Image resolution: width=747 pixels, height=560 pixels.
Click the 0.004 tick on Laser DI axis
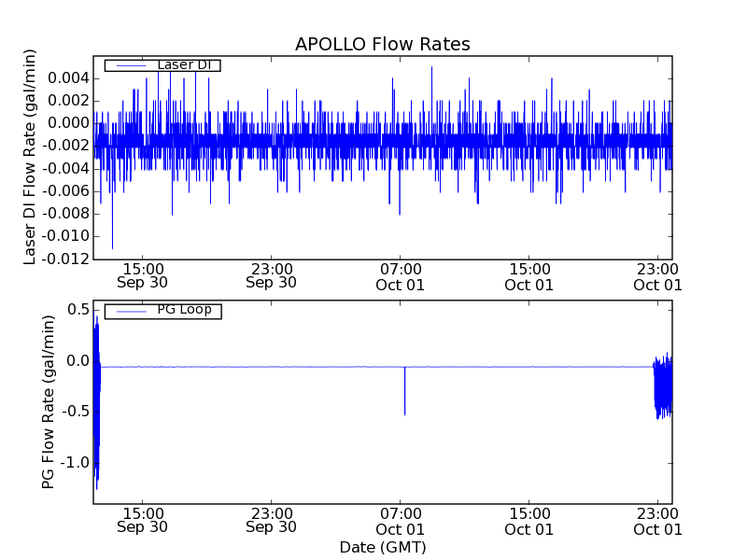point(68,78)
